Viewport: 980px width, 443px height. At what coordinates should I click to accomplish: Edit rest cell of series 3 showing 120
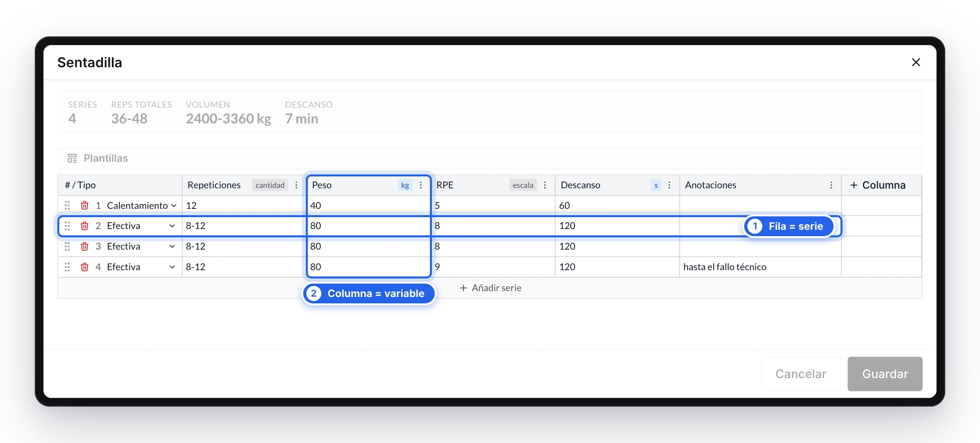click(x=617, y=246)
